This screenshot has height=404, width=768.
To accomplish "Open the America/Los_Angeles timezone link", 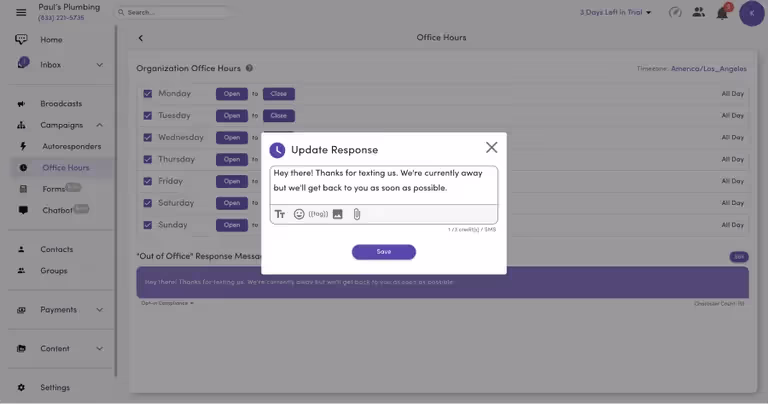I will (709, 69).
